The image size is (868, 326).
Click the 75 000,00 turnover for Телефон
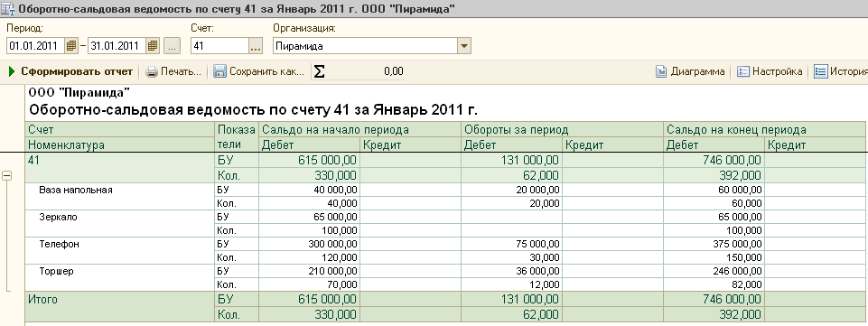(511, 244)
